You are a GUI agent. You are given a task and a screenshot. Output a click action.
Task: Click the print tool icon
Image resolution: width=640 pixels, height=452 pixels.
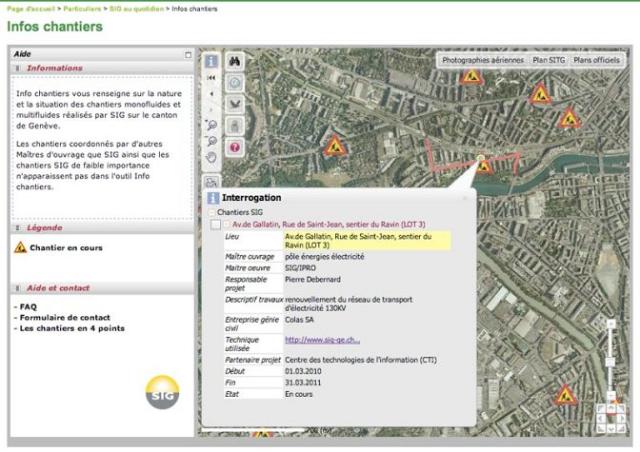[234, 125]
